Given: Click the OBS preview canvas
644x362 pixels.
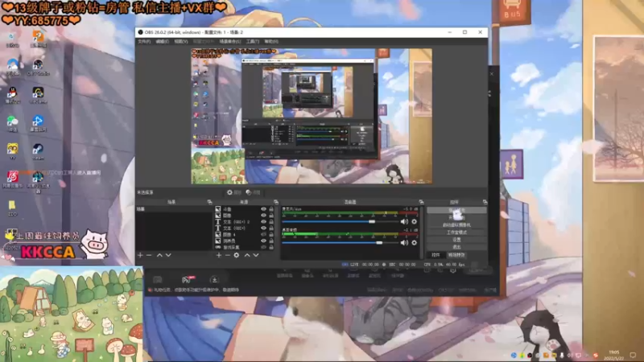Looking at the screenshot, I should 312,116.
